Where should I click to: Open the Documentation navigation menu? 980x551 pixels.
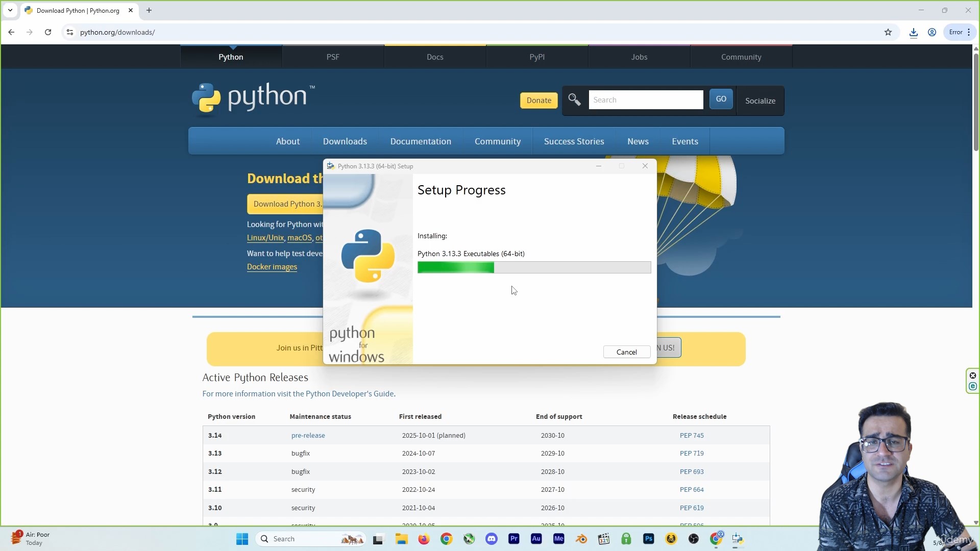point(421,141)
